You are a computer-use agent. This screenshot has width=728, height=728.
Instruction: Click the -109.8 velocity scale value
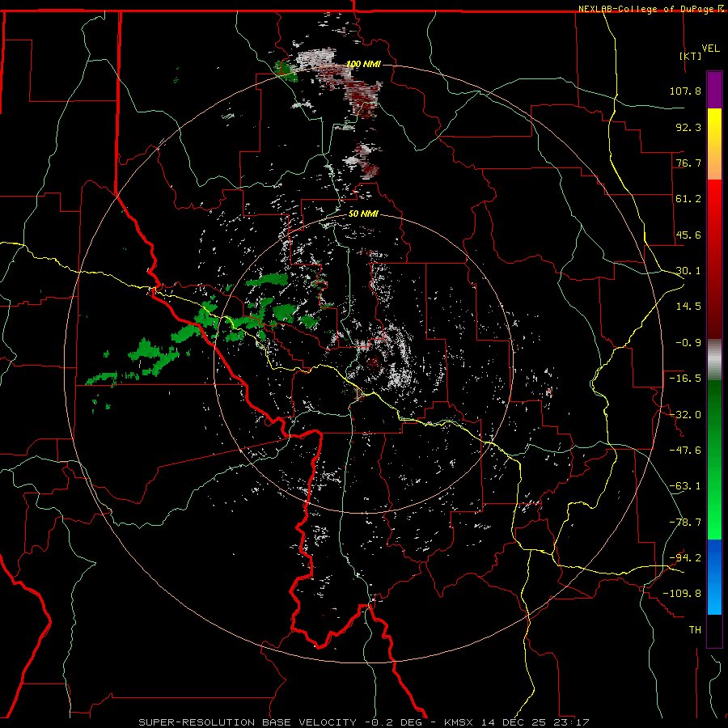[x=682, y=594]
